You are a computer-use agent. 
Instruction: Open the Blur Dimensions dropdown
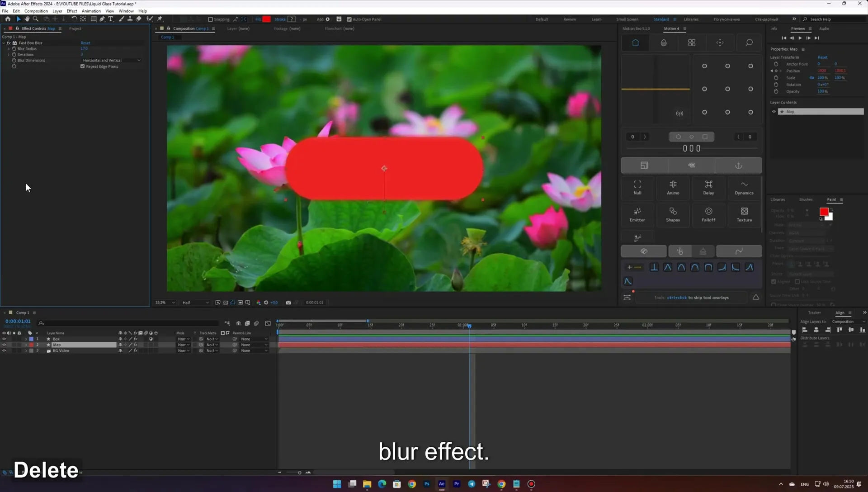[111, 61]
